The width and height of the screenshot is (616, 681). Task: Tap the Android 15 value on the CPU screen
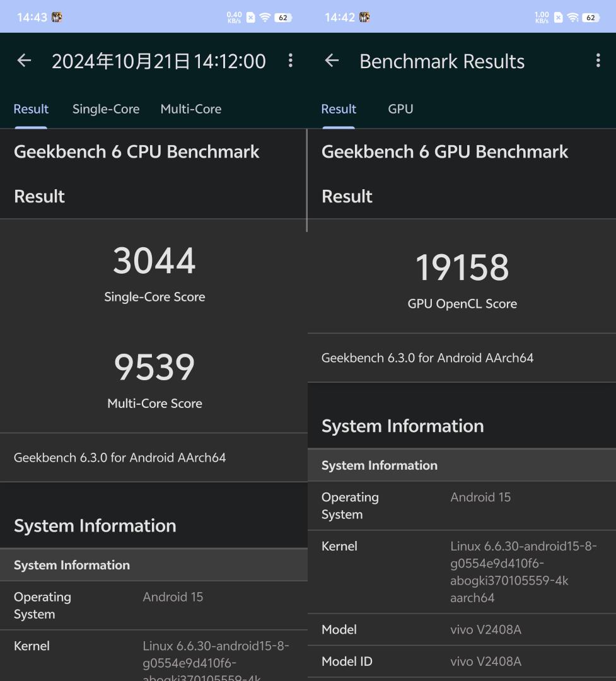pyautogui.click(x=173, y=597)
